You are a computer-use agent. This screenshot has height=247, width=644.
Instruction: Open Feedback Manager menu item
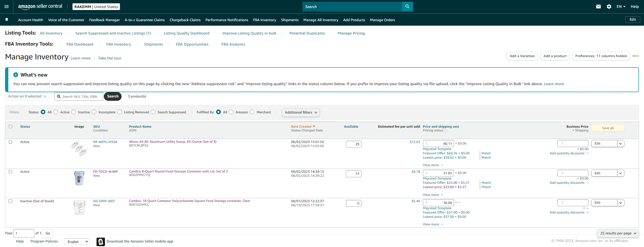(104, 20)
